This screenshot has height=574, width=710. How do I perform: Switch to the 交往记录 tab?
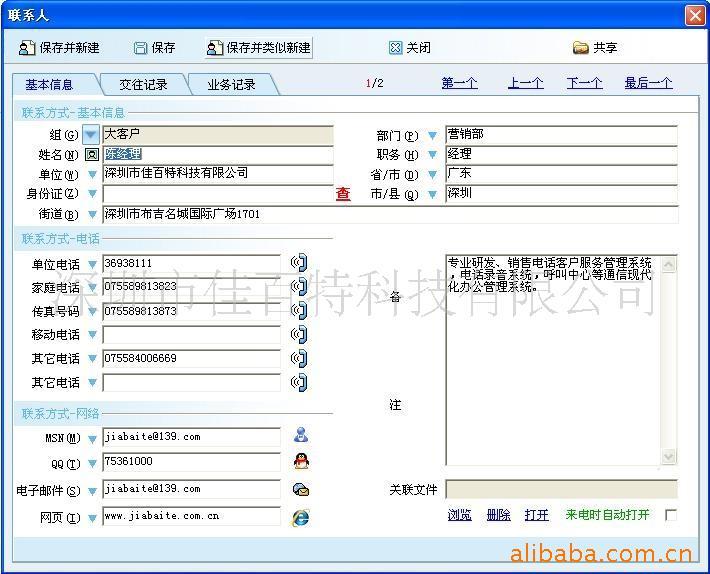[x=143, y=84]
